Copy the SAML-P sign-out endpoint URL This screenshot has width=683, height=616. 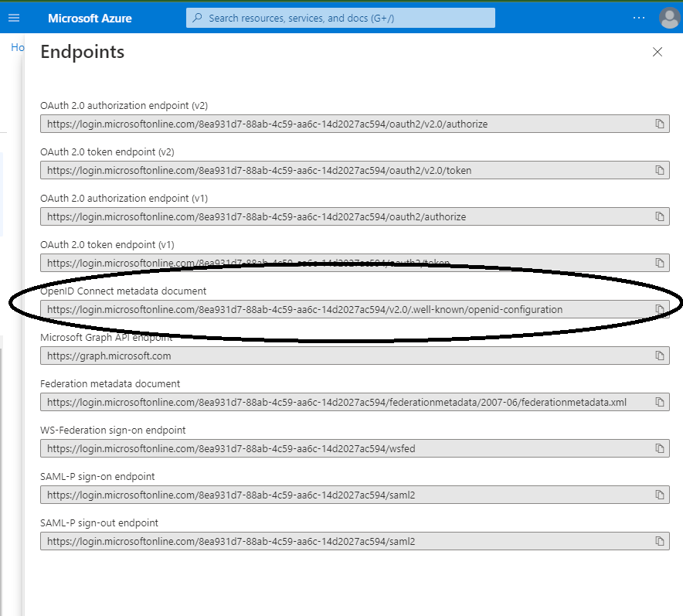(660, 541)
